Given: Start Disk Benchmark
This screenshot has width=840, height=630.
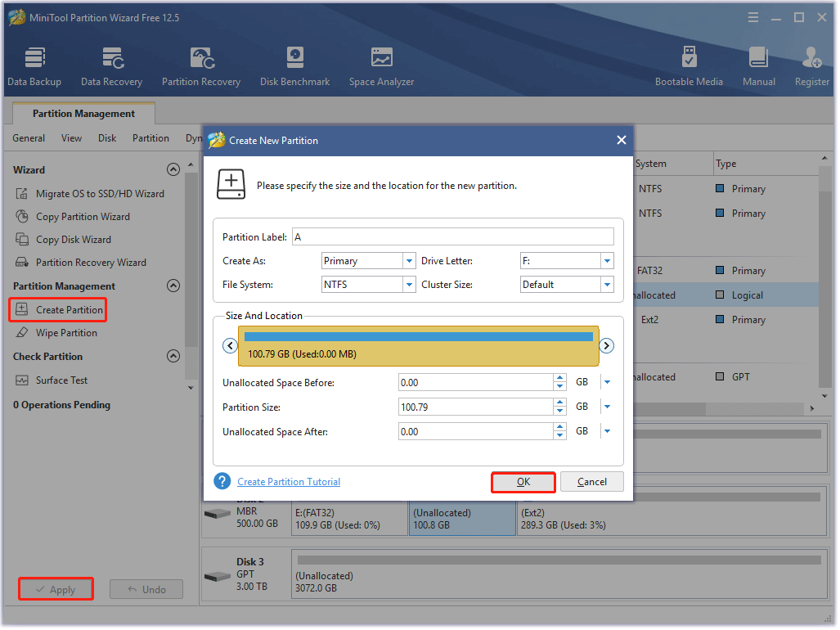Looking at the screenshot, I should click(295, 67).
